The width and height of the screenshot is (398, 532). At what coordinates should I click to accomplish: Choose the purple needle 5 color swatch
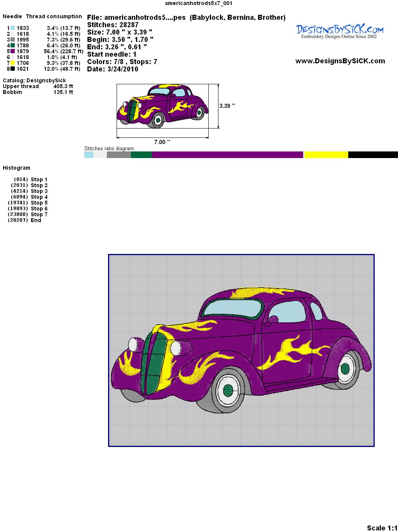point(12,51)
